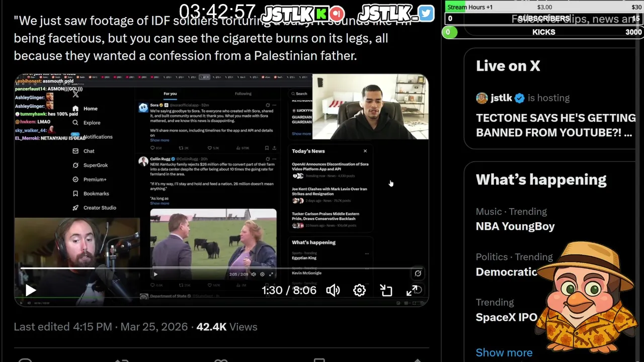
Task: Open the Kevin McGonigle trend
Action: pos(306,273)
